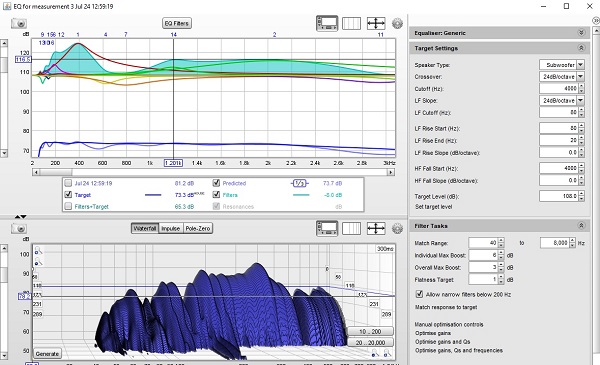Set waterfall range to 20 .. 20,000
The width and height of the screenshot is (600, 365).
[x=370, y=342]
